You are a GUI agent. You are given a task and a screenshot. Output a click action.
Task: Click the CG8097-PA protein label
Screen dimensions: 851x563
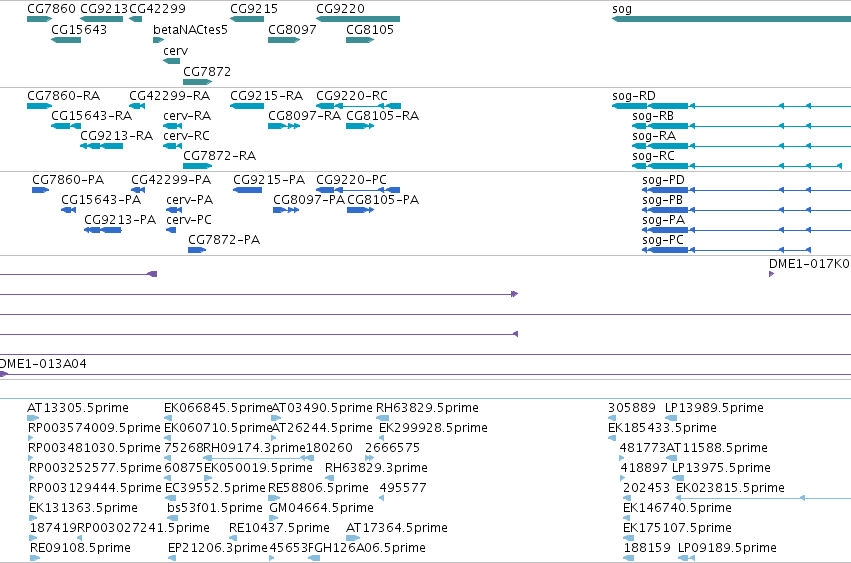[309, 200]
